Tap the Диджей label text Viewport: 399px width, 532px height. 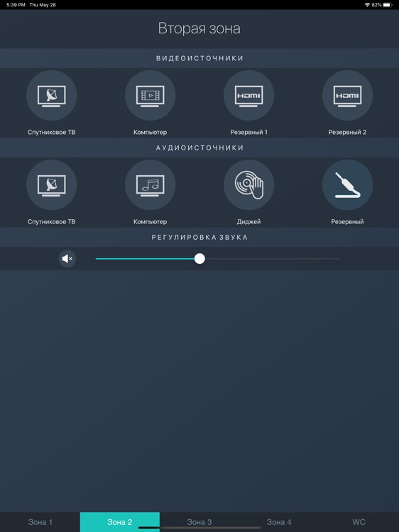(x=249, y=222)
